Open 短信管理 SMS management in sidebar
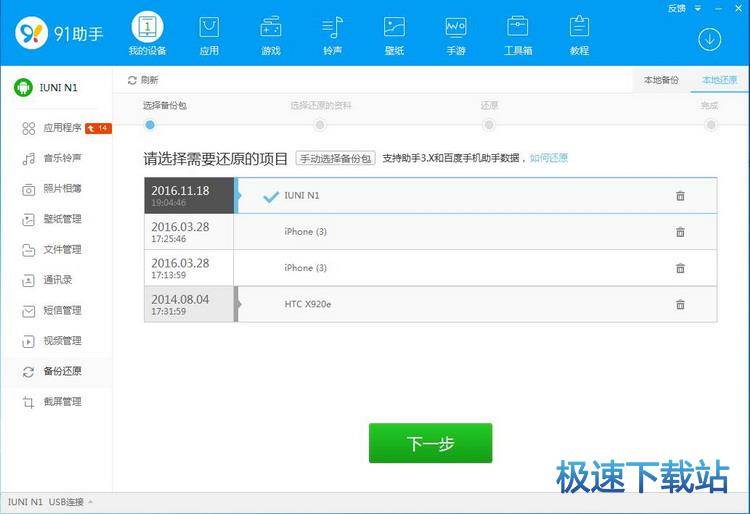Image resolution: width=750 pixels, height=514 pixels. point(52,311)
